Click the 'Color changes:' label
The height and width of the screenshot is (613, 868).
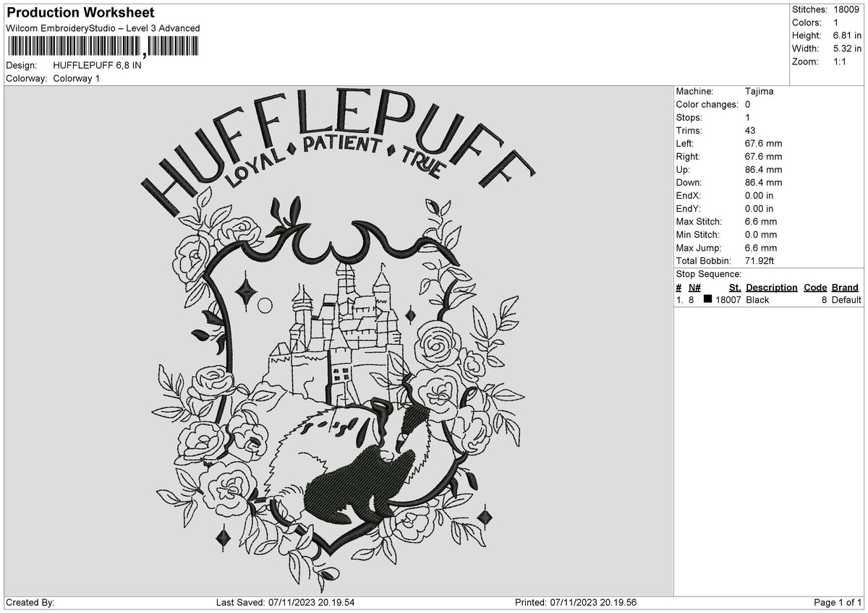pyautogui.click(x=707, y=104)
